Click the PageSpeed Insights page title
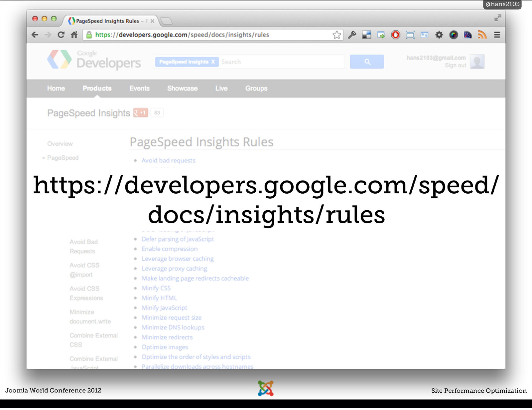The height and width of the screenshot is (410, 532). click(x=89, y=113)
